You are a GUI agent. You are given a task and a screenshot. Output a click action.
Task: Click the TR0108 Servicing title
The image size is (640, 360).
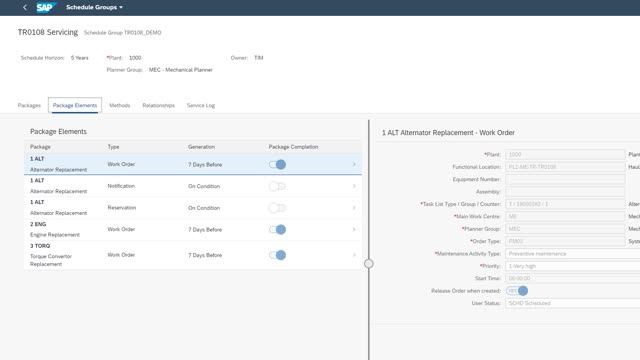point(48,32)
